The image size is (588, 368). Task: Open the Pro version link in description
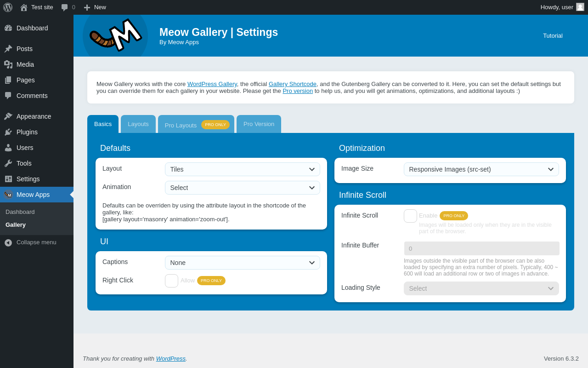tap(298, 91)
